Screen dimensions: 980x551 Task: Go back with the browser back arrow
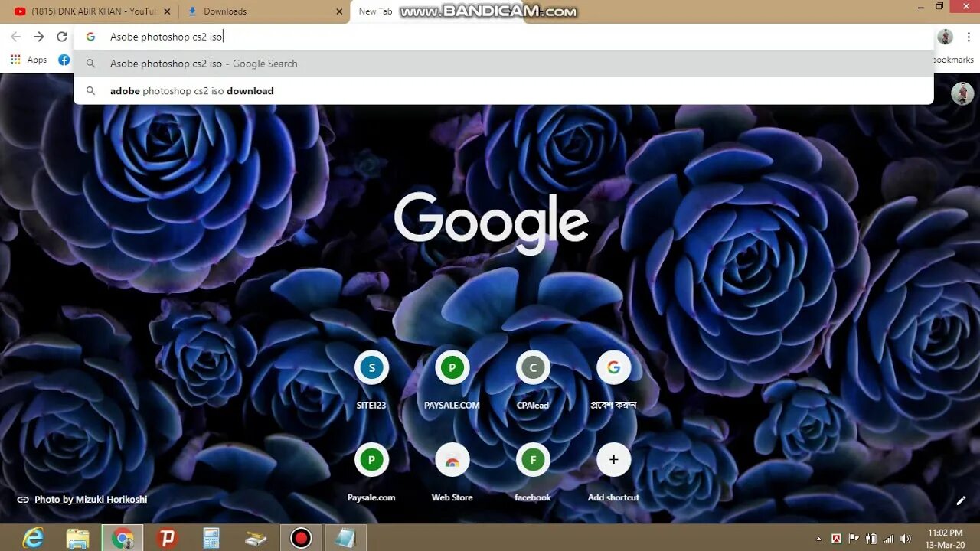tap(16, 37)
